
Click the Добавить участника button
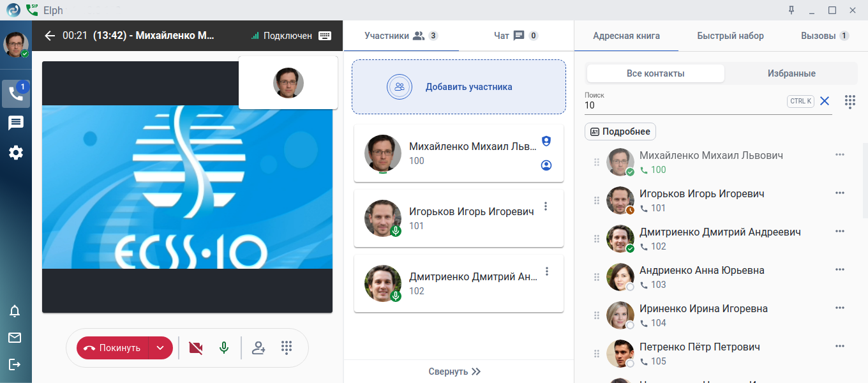point(459,87)
